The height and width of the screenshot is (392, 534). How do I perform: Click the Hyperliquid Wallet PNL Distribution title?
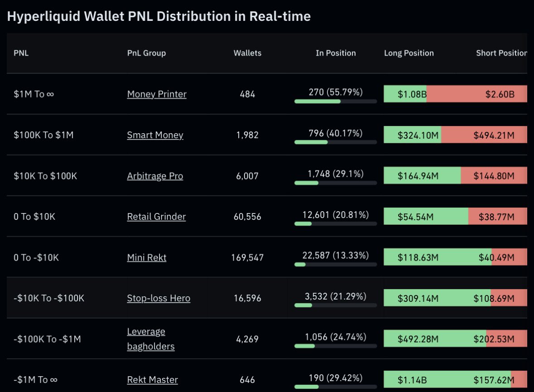click(x=159, y=16)
